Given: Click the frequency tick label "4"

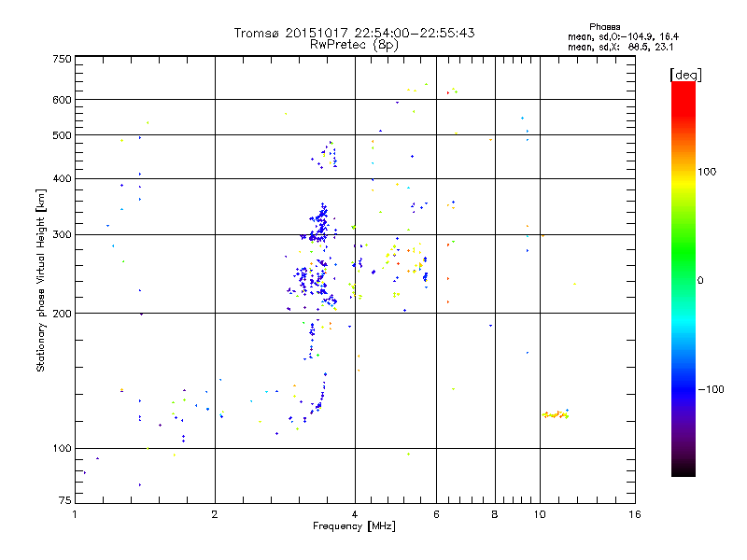Looking at the screenshot, I should (x=355, y=514).
